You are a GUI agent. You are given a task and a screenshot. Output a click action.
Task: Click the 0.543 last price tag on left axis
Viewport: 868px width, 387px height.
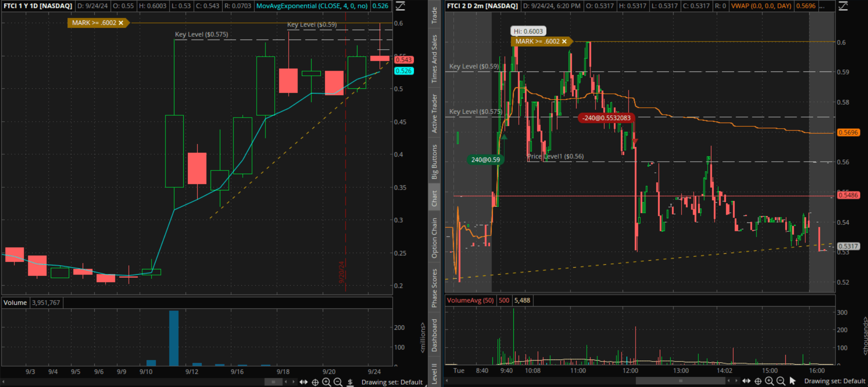[x=404, y=60]
